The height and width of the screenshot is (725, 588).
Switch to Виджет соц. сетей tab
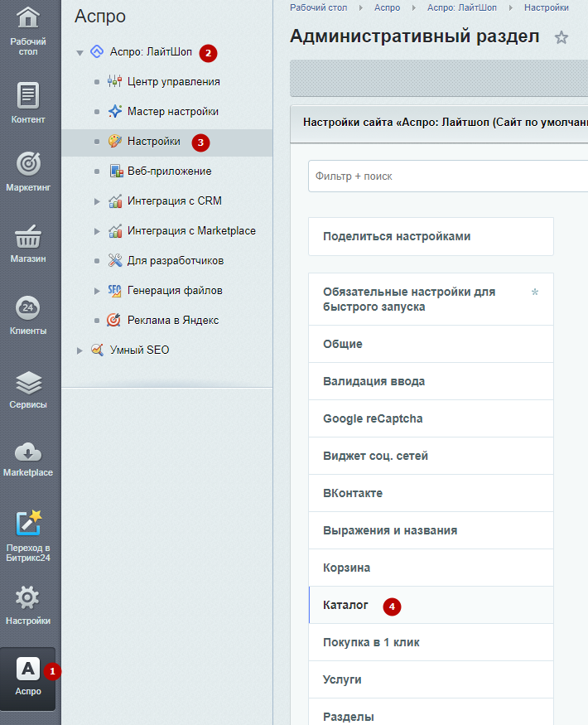tap(431, 456)
